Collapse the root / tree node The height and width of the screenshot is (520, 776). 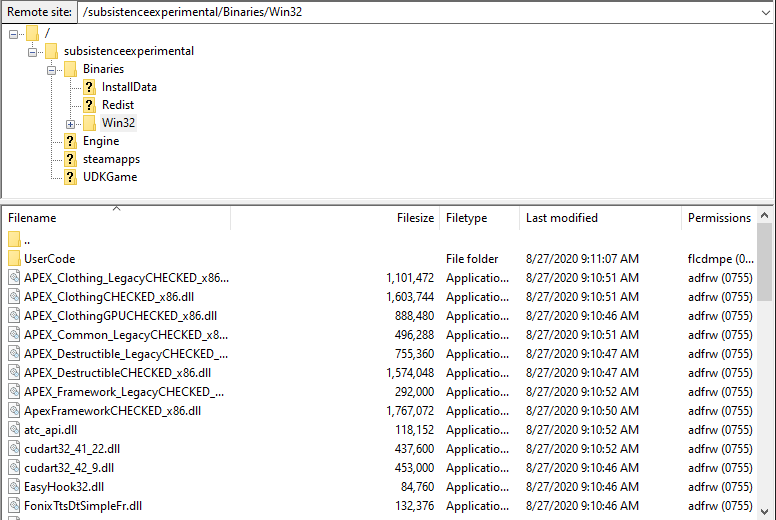[13, 34]
